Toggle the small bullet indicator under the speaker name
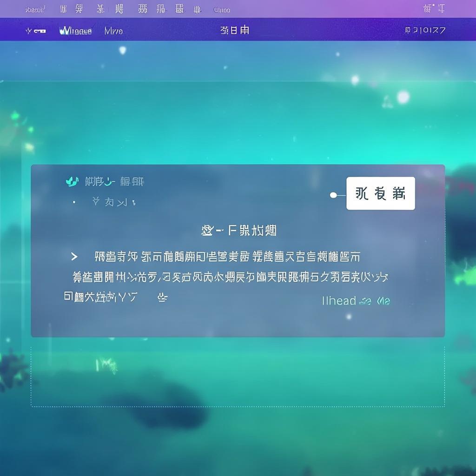476x476 pixels. tap(74, 202)
